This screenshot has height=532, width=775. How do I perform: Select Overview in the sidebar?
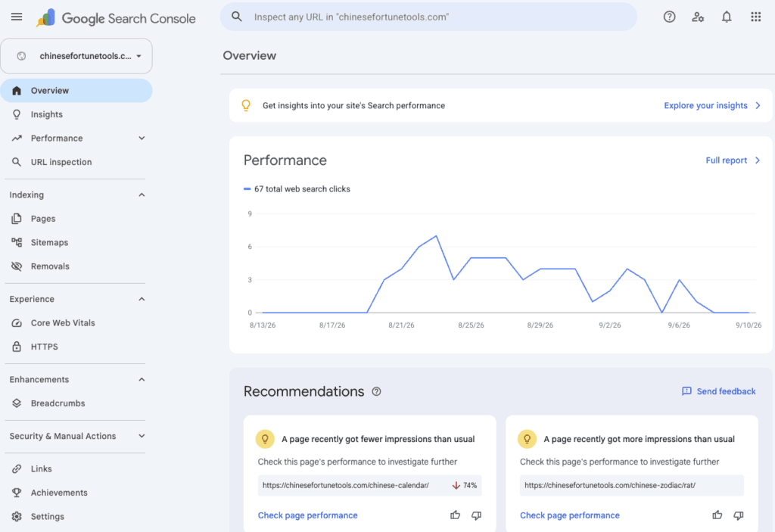coord(76,91)
